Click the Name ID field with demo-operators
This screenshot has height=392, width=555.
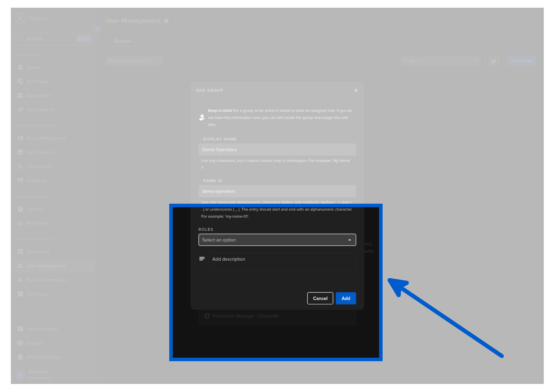coord(277,191)
